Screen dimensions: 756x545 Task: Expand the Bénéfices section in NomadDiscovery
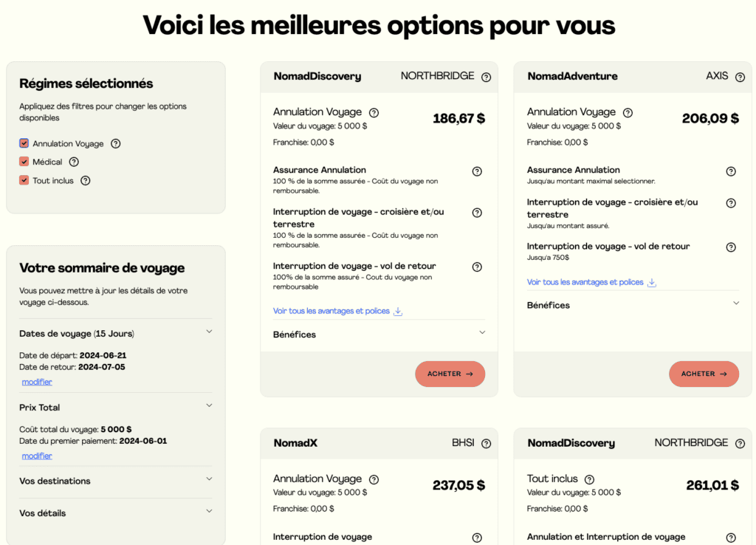(x=483, y=333)
